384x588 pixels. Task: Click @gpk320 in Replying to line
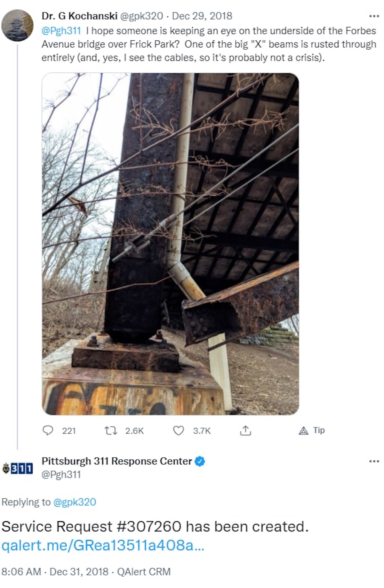(75, 502)
